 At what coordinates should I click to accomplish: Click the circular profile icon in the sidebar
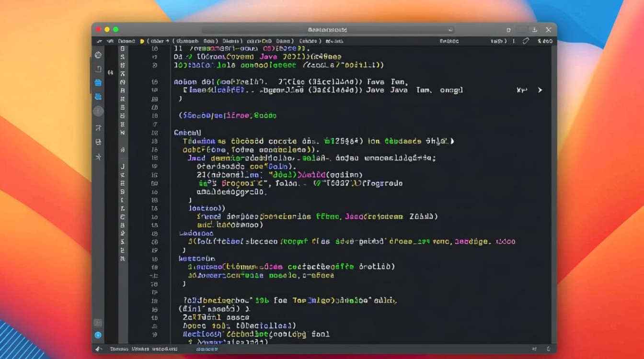click(x=98, y=112)
